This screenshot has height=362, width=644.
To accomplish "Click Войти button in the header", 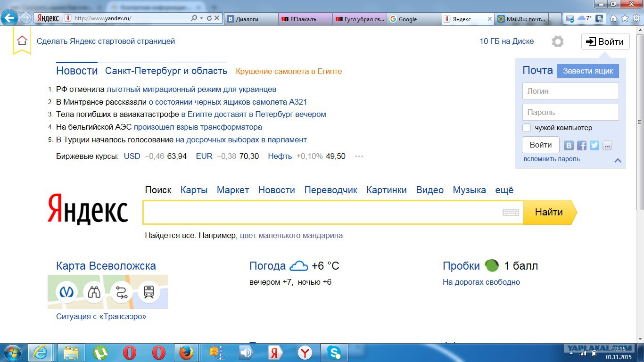I will 605,41.
